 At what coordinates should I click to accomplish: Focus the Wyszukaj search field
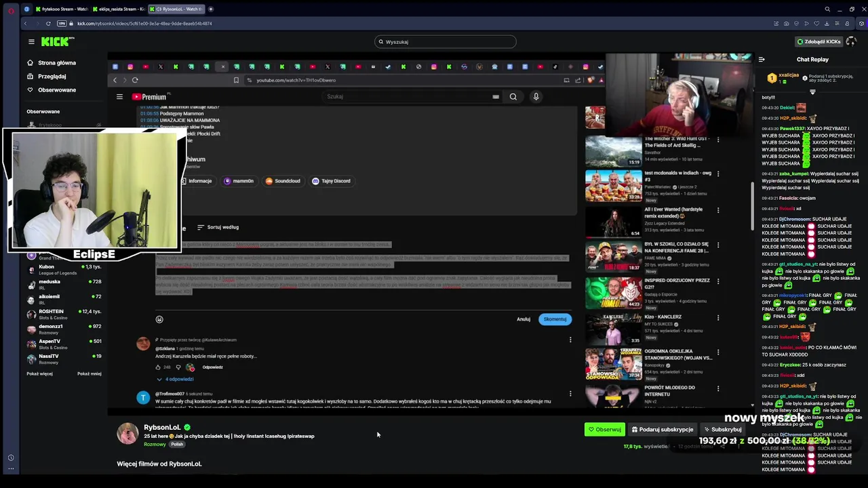pyautogui.click(x=446, y=41)
